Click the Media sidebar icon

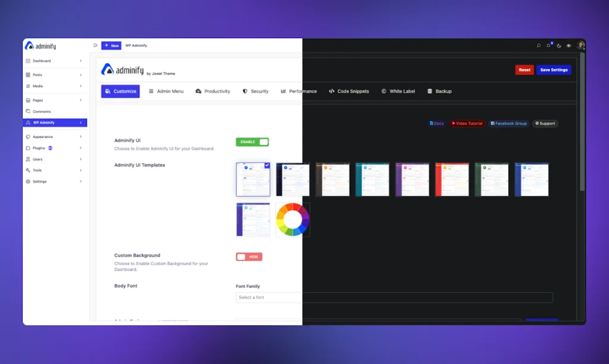click(28, 86)
